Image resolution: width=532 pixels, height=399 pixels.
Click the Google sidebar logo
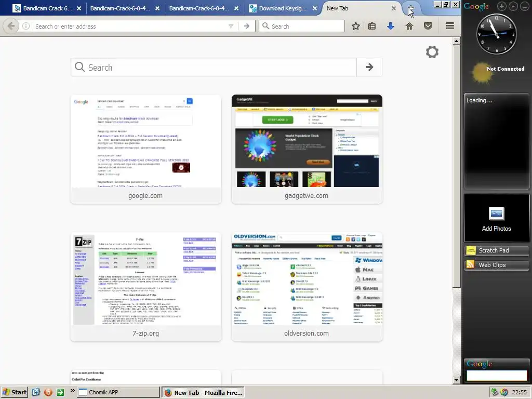coord(476,6)
